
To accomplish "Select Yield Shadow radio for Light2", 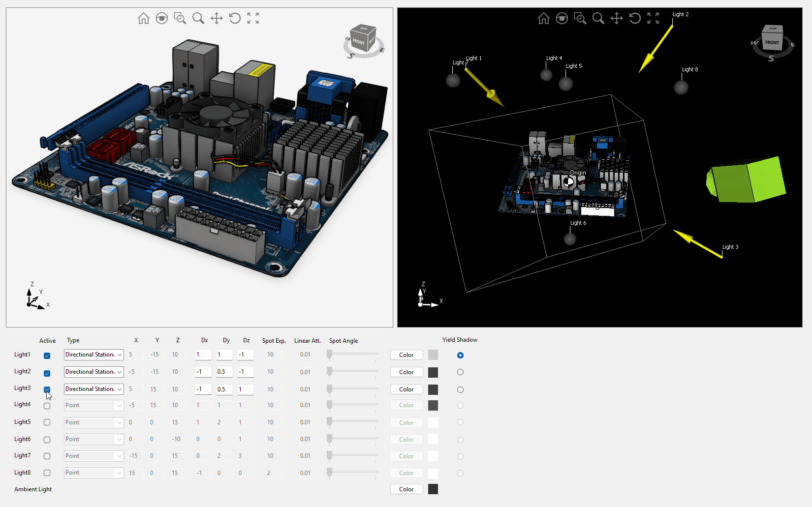I will 460,372.
